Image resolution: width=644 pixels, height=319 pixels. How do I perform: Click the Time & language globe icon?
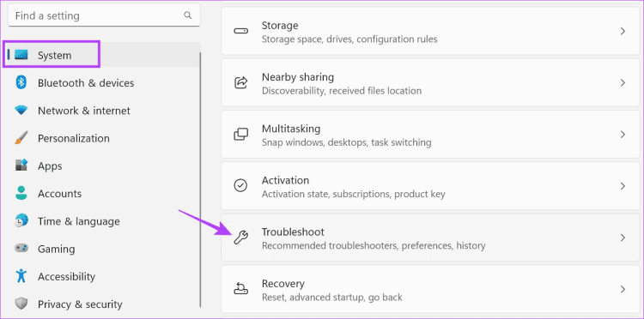pos(21,221)
